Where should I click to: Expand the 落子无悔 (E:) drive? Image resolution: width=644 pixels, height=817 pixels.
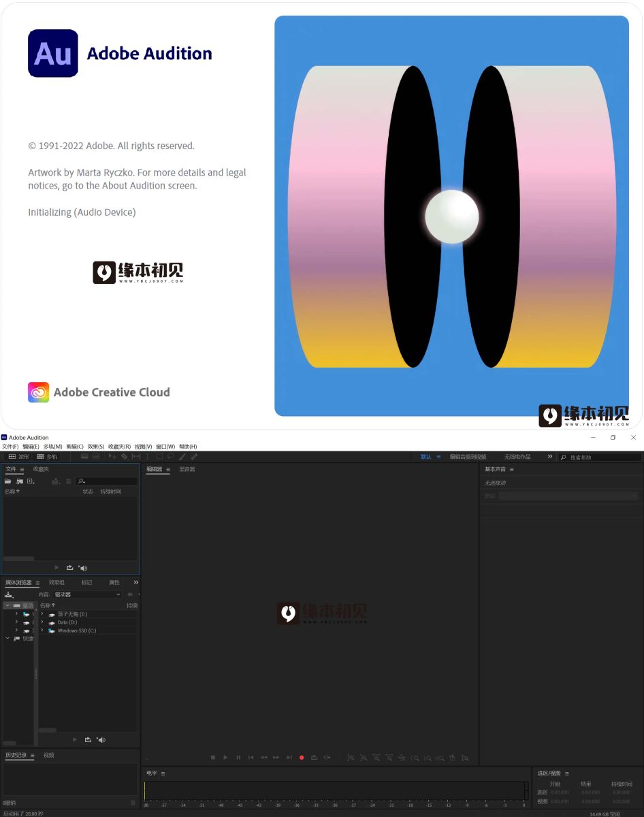point(42,614)
